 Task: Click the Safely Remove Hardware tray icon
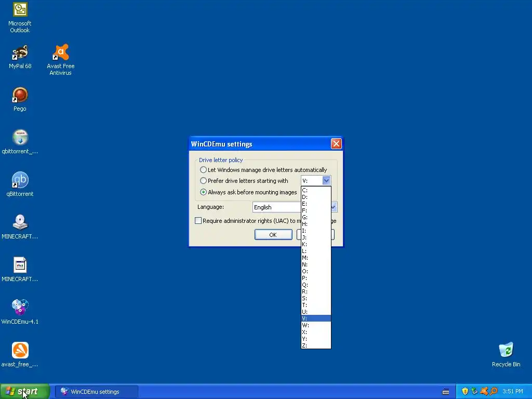coord(474,391)
